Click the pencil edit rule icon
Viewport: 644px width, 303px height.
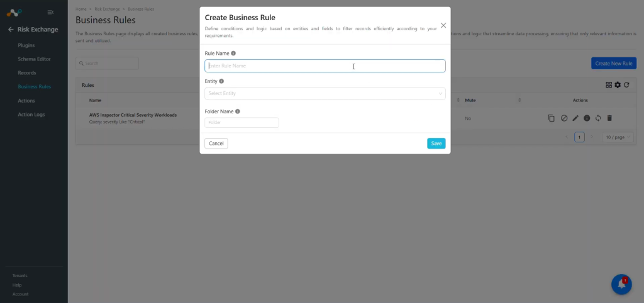(575, 118)
